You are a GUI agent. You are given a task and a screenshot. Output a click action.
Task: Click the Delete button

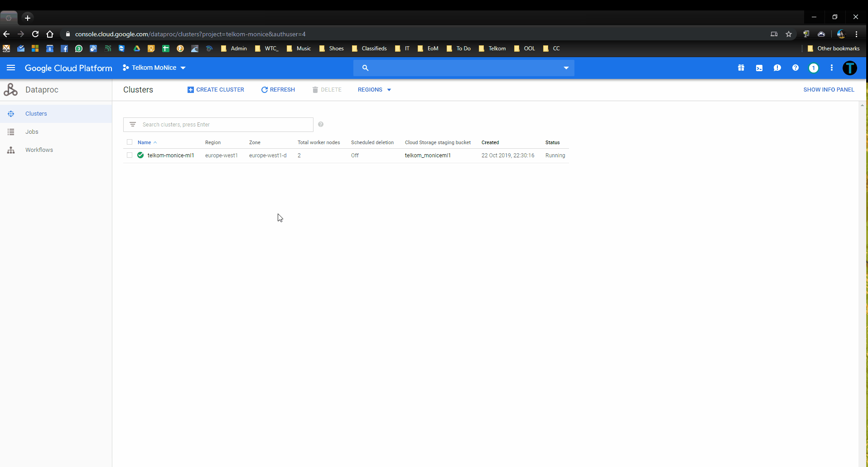327,90
